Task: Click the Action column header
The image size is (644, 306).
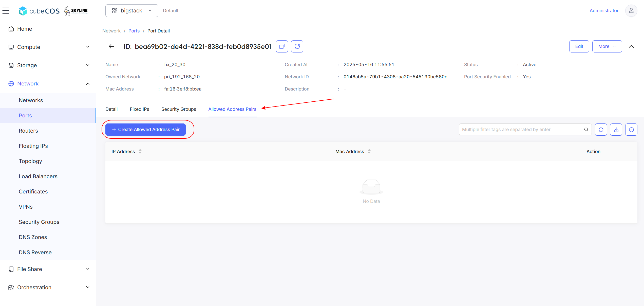Action: click(x=593, y=151)
